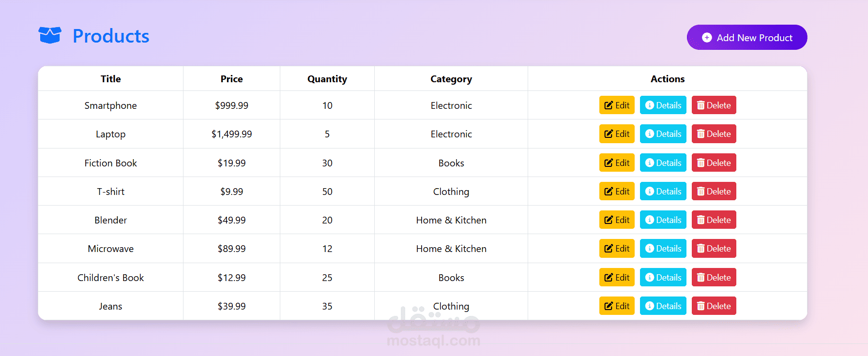
Task: Click the Price column header
Action: pyautogui.click(x=232, y=79)
